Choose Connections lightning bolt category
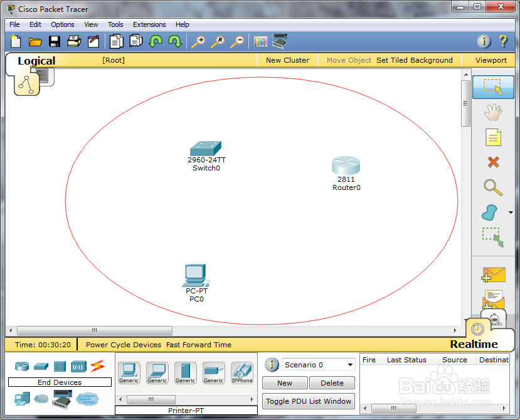Screen dimensions: 520x420 tap(97, 366)
